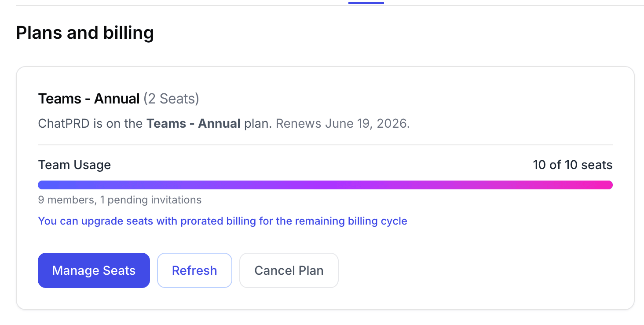644x325 pixels.
Task: Click the blue start of the usage bar
Action: click(48, 185)
